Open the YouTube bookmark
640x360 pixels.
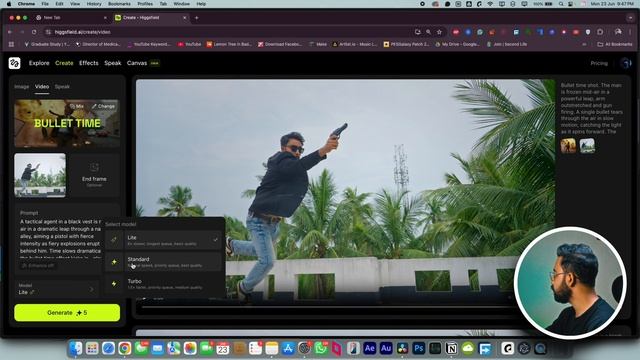189,44
